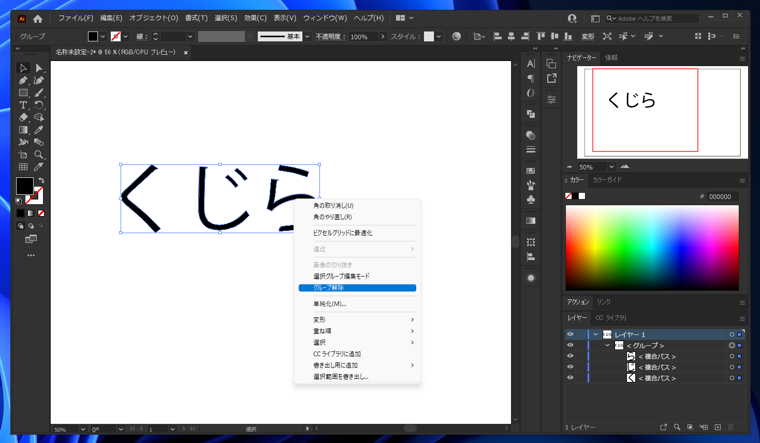This screenshot has height=443, width=760.
Task: Open the Character panel icon
Action: click(531, 63)
